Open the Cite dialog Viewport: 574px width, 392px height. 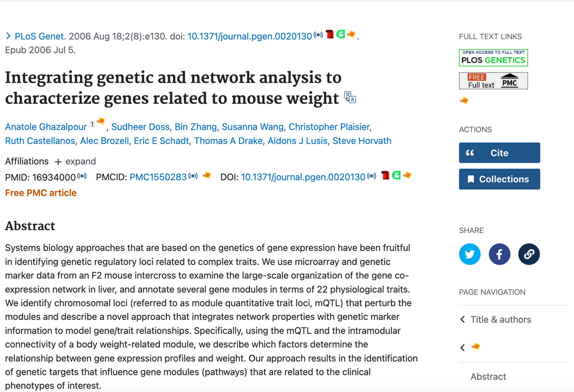(x=499, y=153)
